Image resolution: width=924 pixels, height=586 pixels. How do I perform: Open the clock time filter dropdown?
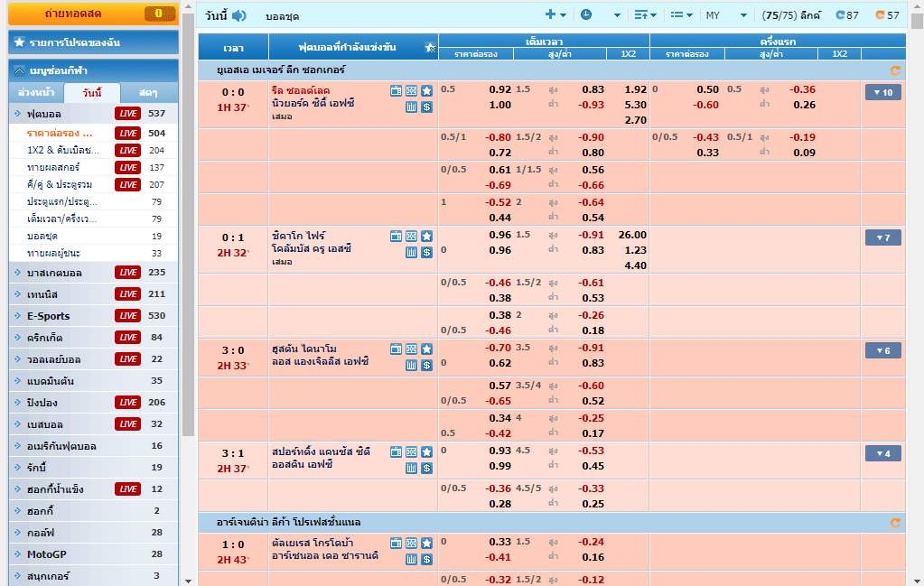click(600, 14)
